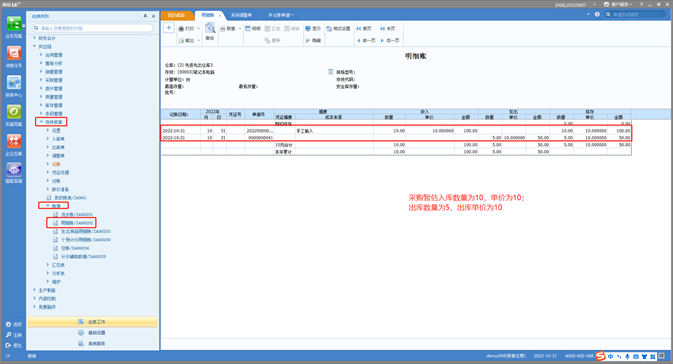Switch to 系统调整单 tab
This screenshot has width=673, height=364.
click(241, 15)
